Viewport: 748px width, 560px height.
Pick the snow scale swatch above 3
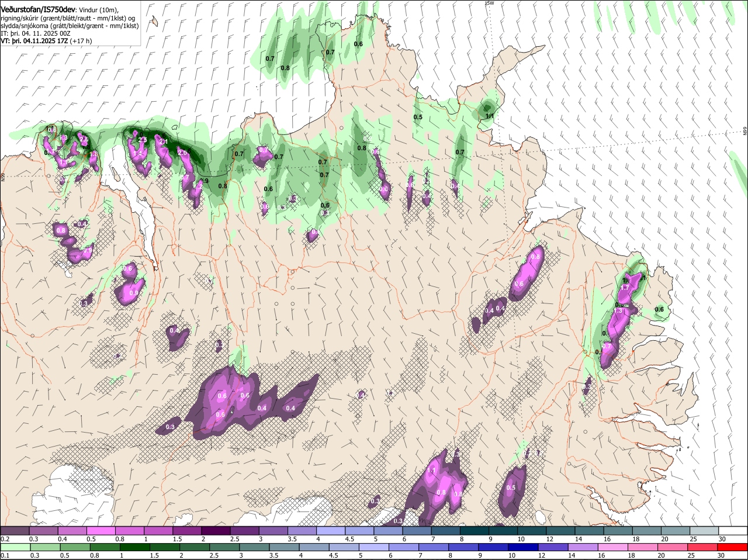coord(273,530)
